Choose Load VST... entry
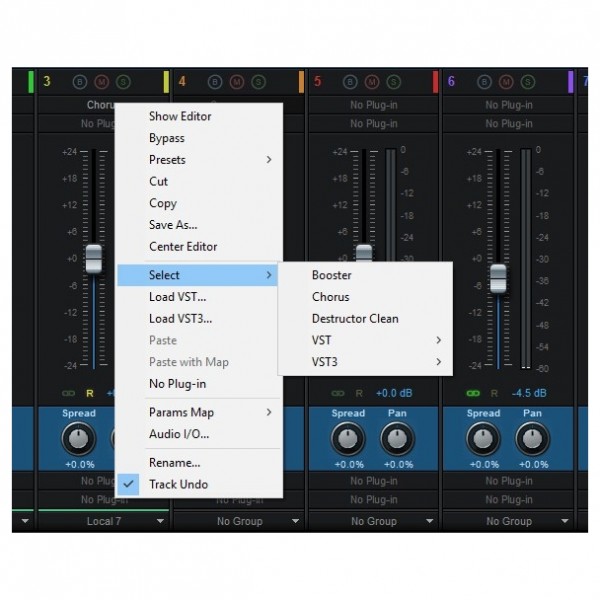The height and width of the screenshot is (600, 600). (199, 297)
